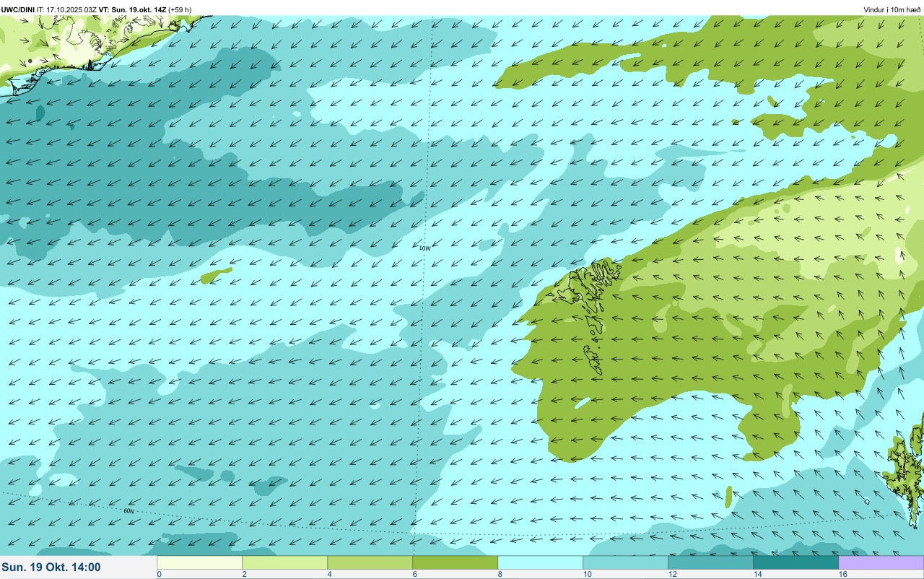Click the 12–14 m/s teal legend swatch

(x=710, y=562)
